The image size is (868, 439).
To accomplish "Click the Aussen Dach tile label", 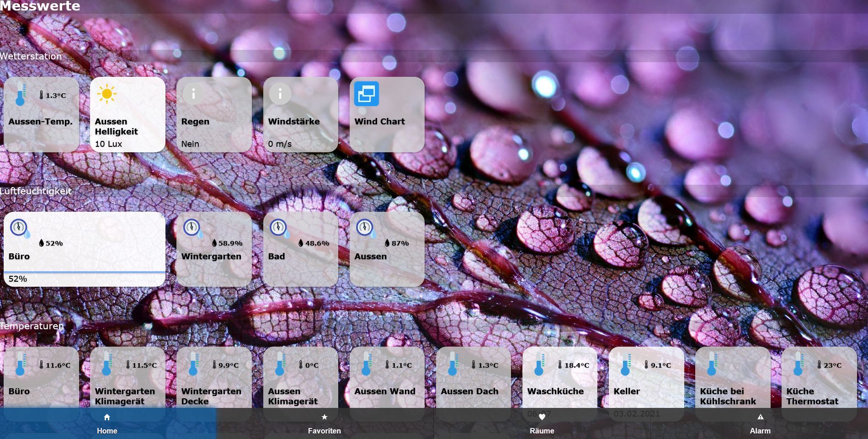I will click(469, 391).
